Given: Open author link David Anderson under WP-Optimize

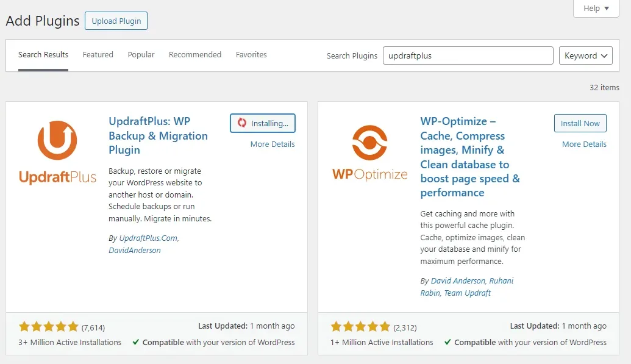Looking at the screenshot, I should (x=458, y=280).
